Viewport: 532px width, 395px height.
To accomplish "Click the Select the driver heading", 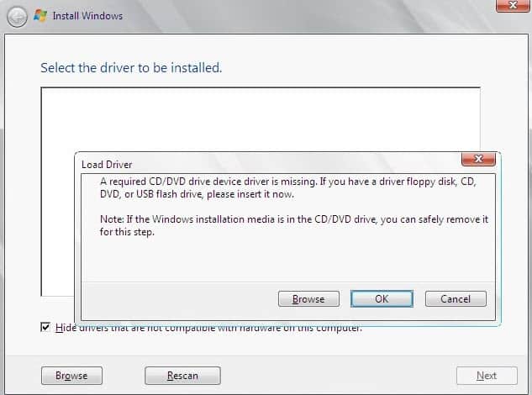I will click(131, 68).
